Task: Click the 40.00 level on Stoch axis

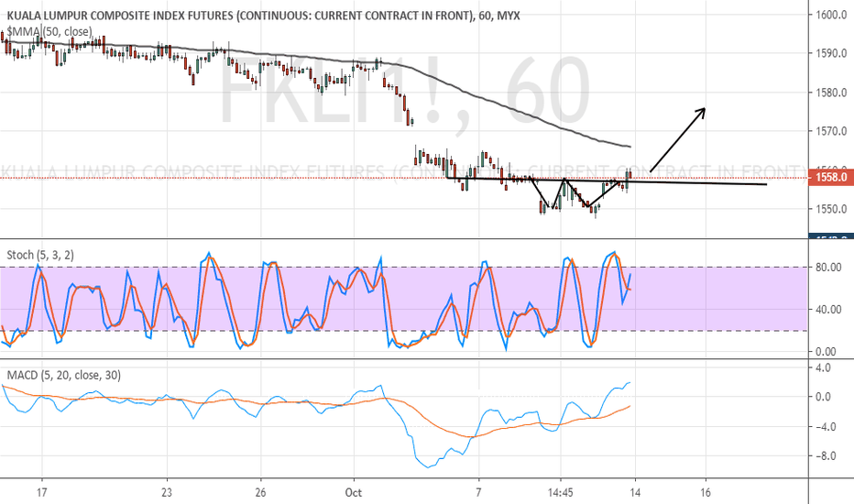Action: coord(829,310)
